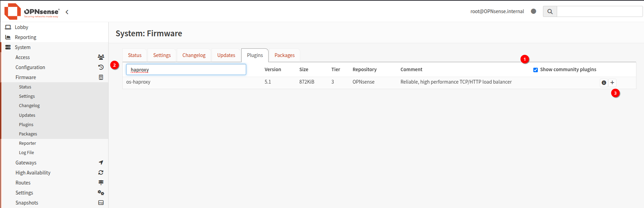Go to Reporter in Firmware submenu
Screen dimensions: 644x208
(x=28, y=143)
